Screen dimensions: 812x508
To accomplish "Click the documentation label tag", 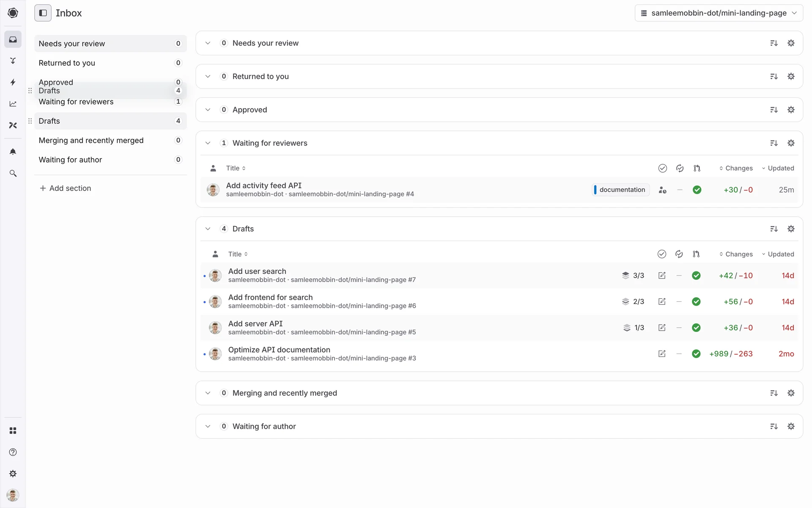I will 621,190.
